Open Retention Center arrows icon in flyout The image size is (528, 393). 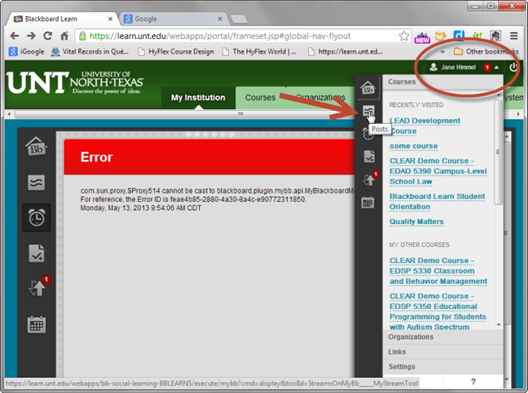point(370,179)
